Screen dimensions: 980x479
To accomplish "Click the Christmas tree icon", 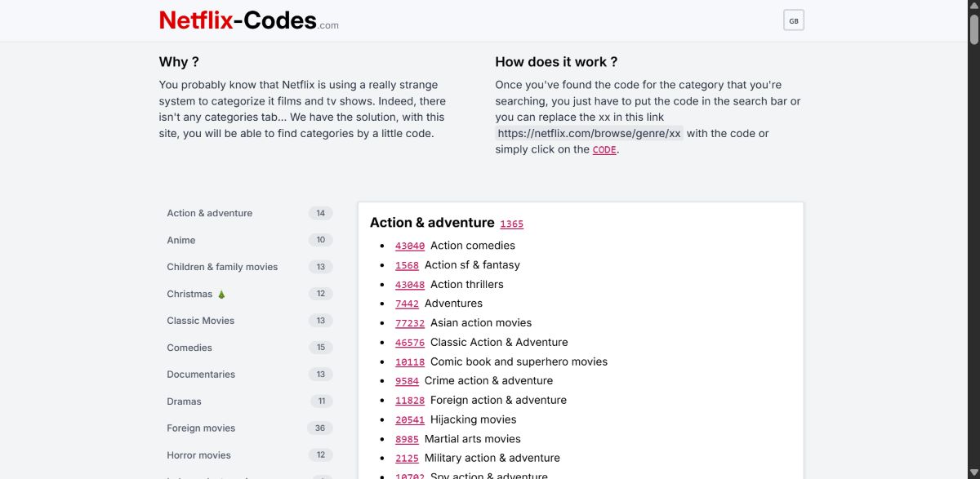I will point(220,294).
